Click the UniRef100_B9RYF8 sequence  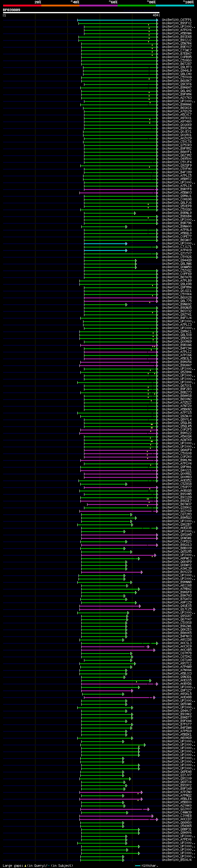click(177, 189)
